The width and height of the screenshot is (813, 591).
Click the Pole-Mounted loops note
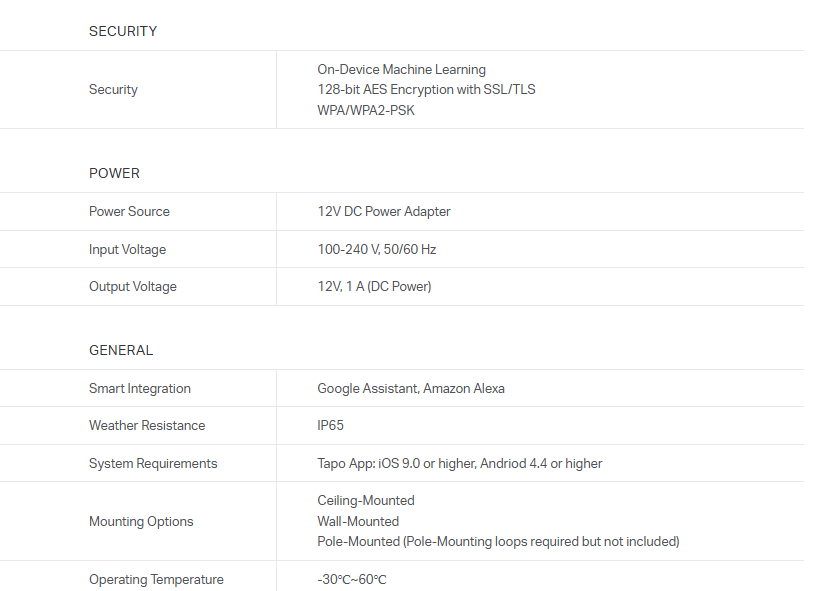pyautogui.click(x=498, y=542)
